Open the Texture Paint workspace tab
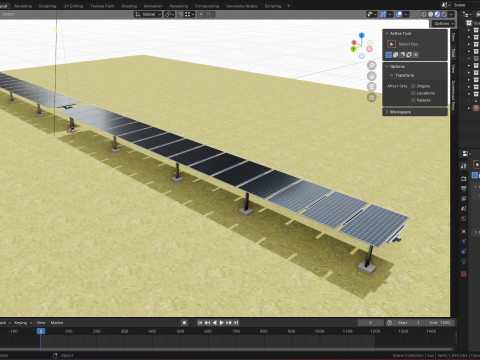The height and width of the screenshot is (360, 480). click(102, 6)
